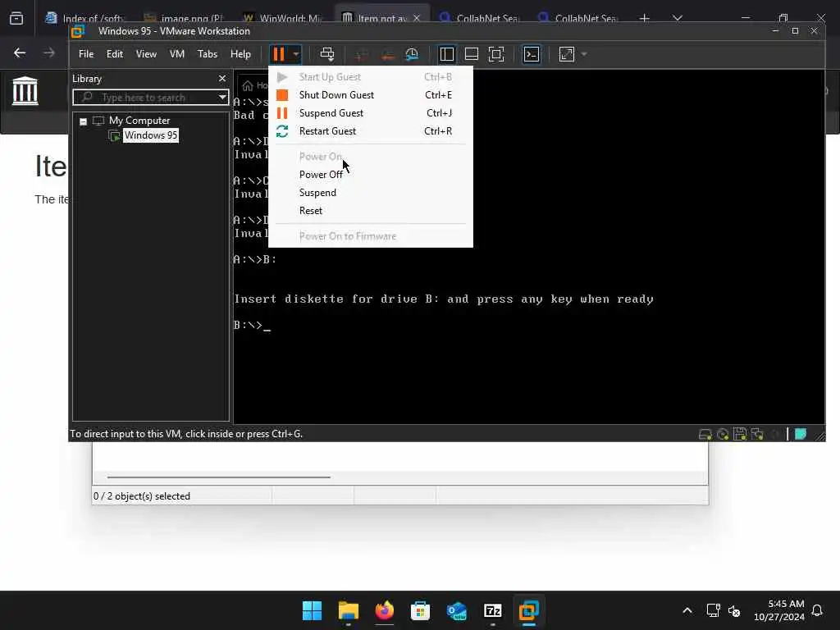Image resolution: width=840 pixels, height=630 pixels.
Task: Click the stretch guest display icon
Action: pos(566,54)
